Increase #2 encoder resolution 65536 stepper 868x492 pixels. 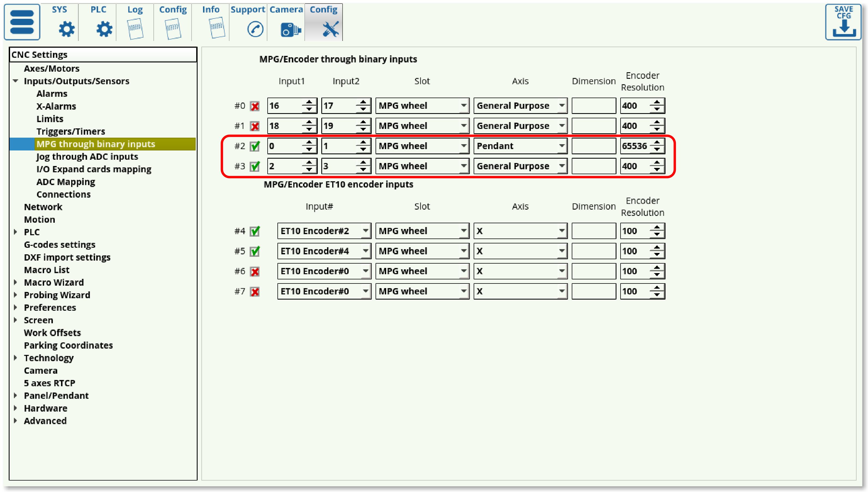(x=657, y=143)
